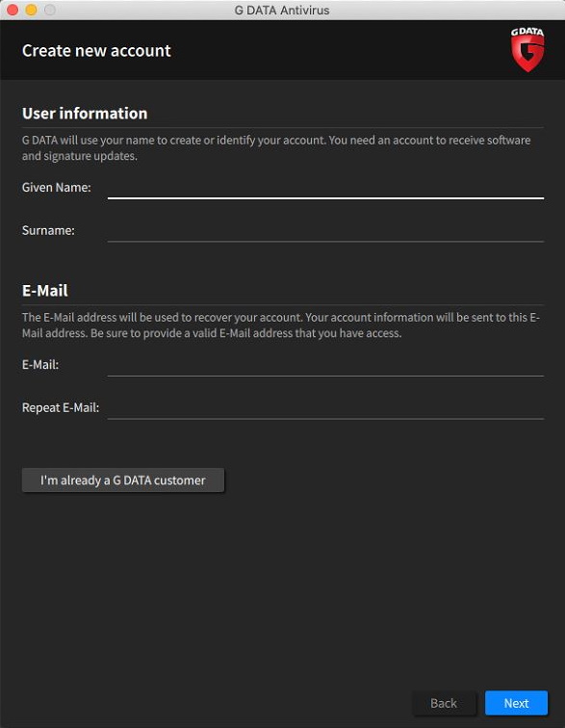The width and height of the screenshot is (565, 728).
Task: Click the text about software and signature updates
Action: [276, 147]
